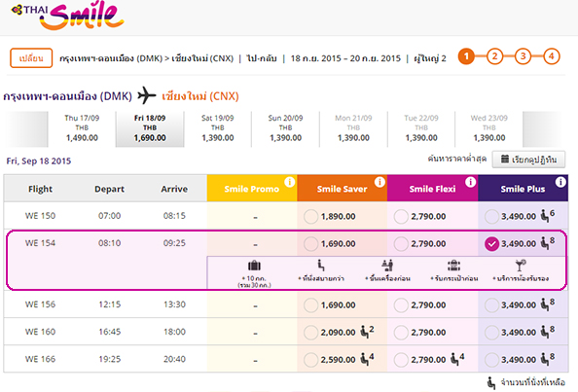Select WE 160 Smile Plus 3,490.00 fare
This screenshot has height=392, width=578.
[x=491, y=333]
